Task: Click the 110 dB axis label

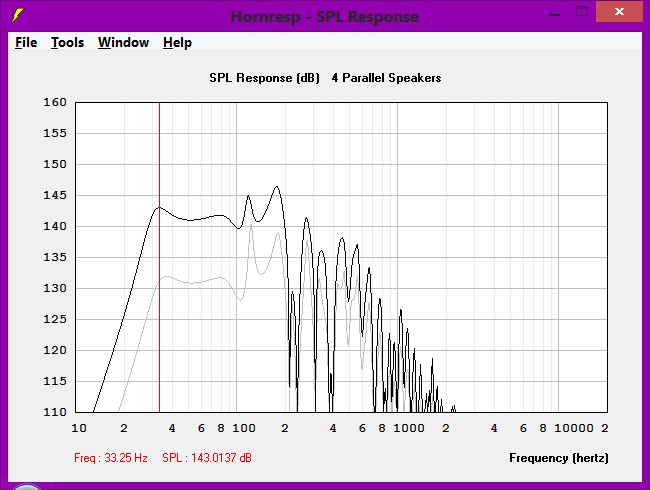Action: [55, 412]
